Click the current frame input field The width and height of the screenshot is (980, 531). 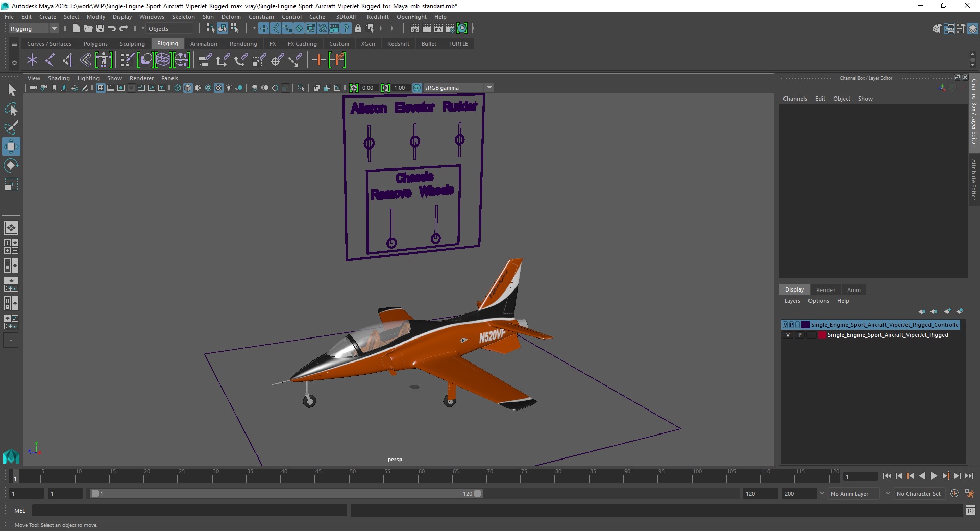861,476
